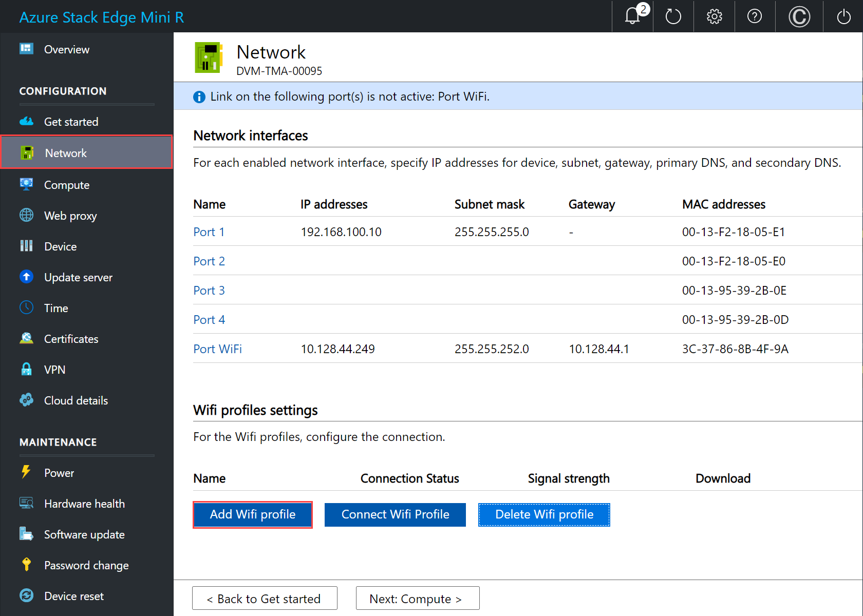Open the settings gear icon
The height and width of the screenshot is (616, 863).
pyautogui.click(x=714, y=16)
